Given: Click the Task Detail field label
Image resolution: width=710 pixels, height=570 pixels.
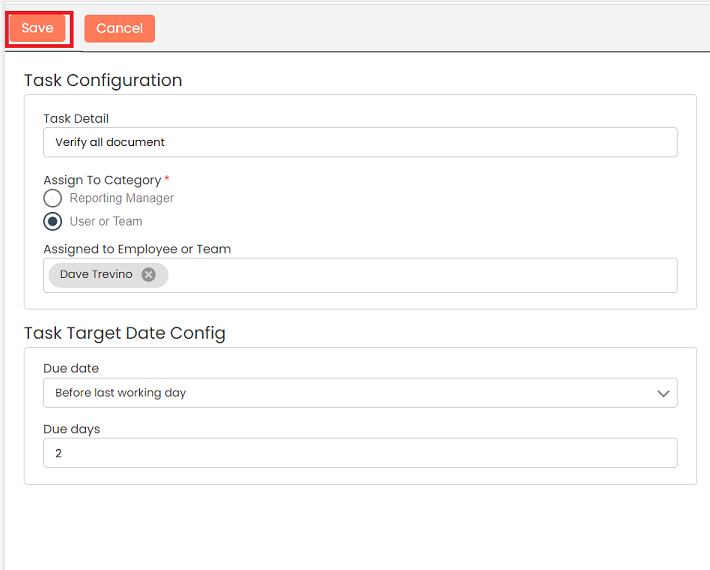Looking at the screenshot, I should (x=76, y=119).
